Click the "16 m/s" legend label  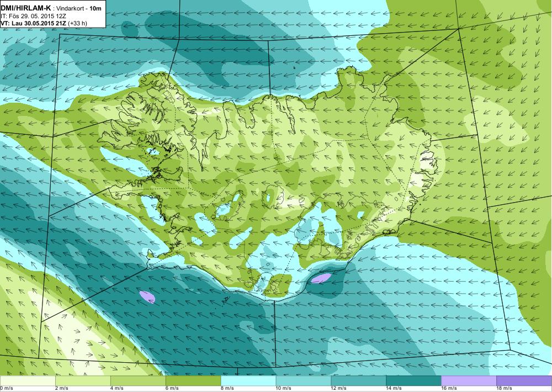click(x=449, y=389)
